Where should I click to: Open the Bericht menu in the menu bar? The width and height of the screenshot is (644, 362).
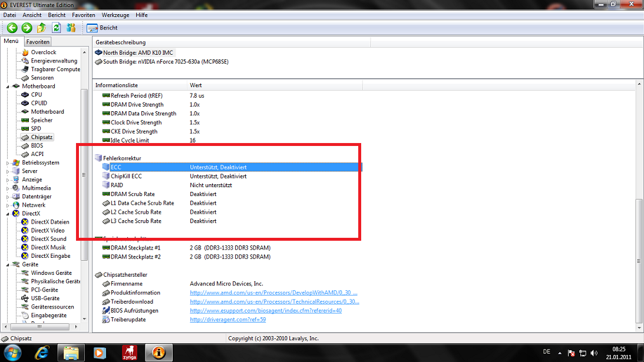click(x=57, y=15)
